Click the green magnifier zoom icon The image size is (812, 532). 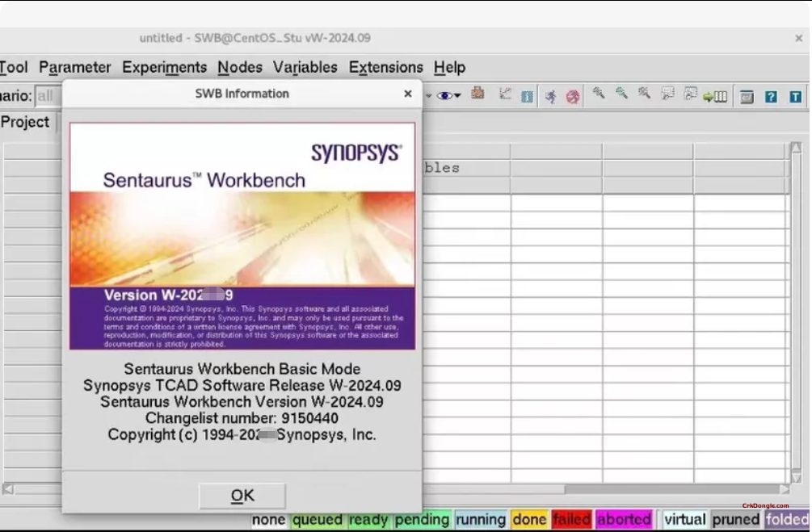pyautogui.click(x=621, y=93)
